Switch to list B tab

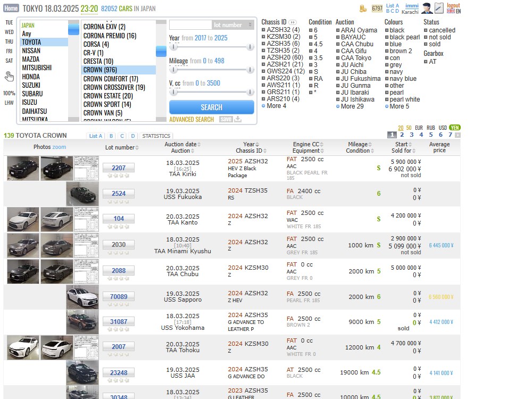coord(111,136)
